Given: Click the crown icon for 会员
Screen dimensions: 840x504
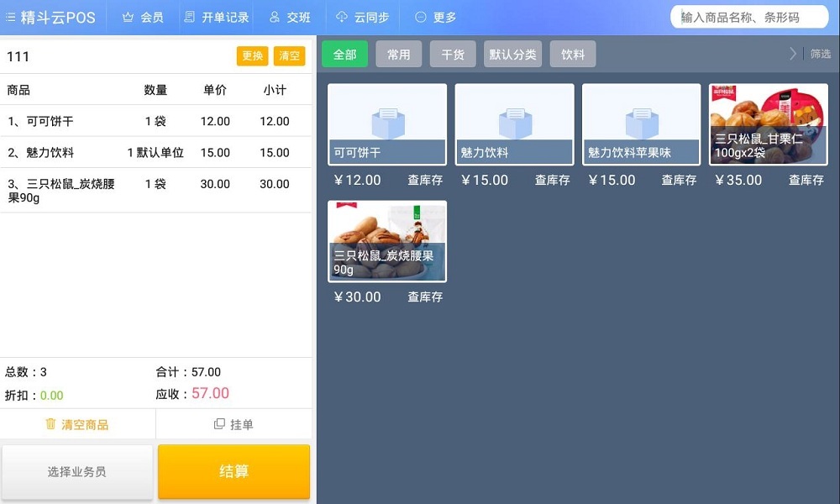Looking at the screenshot, I should point(128,17).
